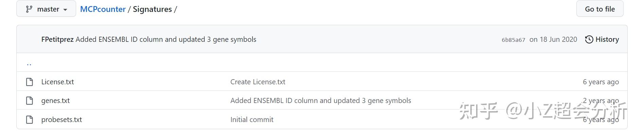Click the Signatures breadcrumb folder name
The width and height of the screenshot is (644, 137).
coord(152,9)
